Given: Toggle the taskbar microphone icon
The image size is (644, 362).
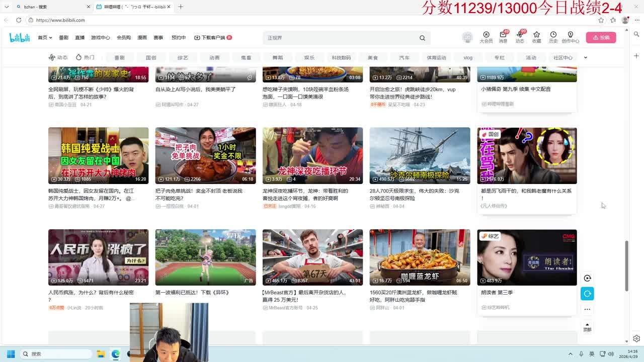Looking at the screenshot, I should click(x=581, y=354).
